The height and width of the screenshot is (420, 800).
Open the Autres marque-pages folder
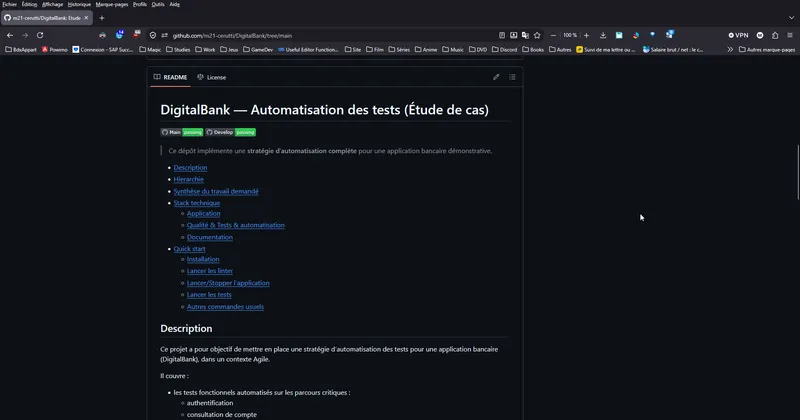click(x=767, y=50)
